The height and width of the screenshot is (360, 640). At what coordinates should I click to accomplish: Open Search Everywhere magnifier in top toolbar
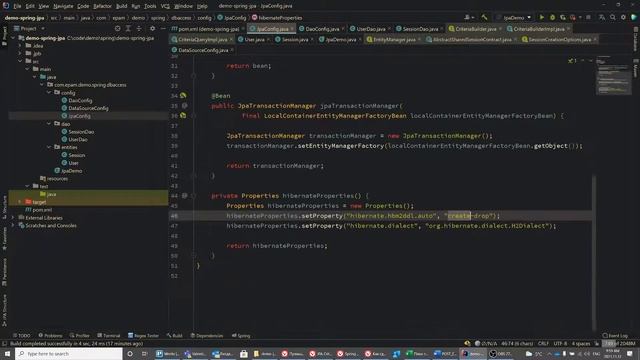613,18
